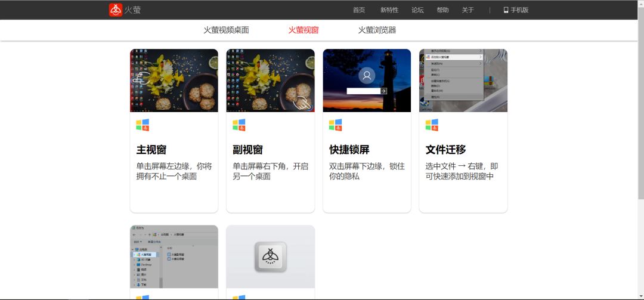Open the 文件迁移 context menu thumbnail
Viewport: 644px width, 300px height.
463,81
